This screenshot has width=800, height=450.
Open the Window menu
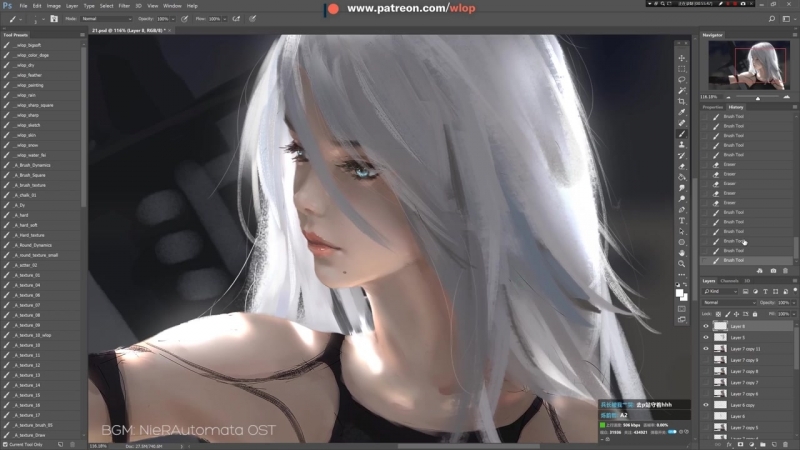(172, 6)
